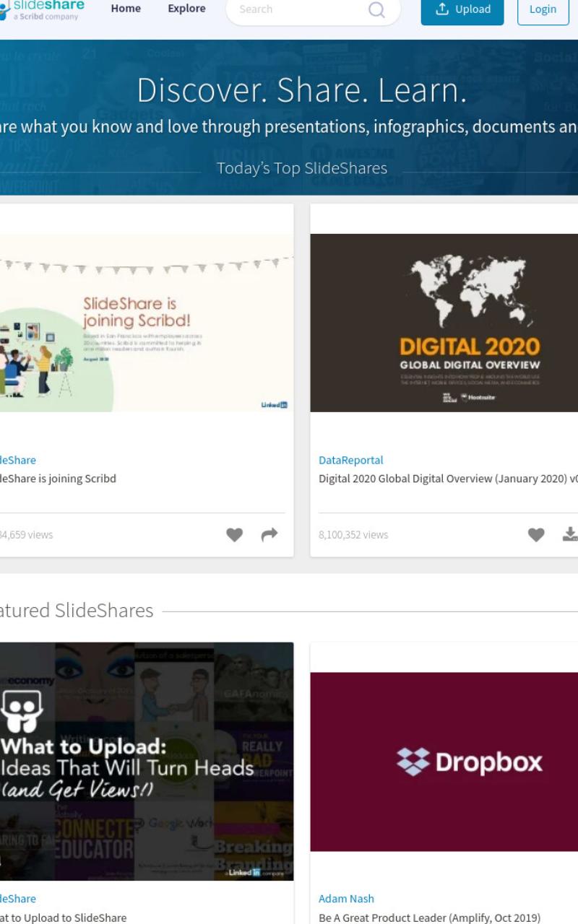Click the Today's Top SlideShares heading

click(x=302, y=168)
